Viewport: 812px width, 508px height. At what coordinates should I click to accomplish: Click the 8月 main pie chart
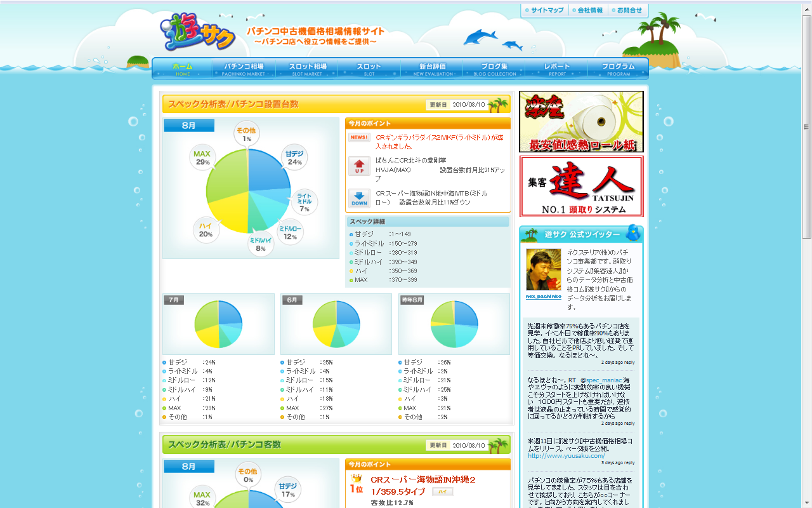click(x=248, y=191)
